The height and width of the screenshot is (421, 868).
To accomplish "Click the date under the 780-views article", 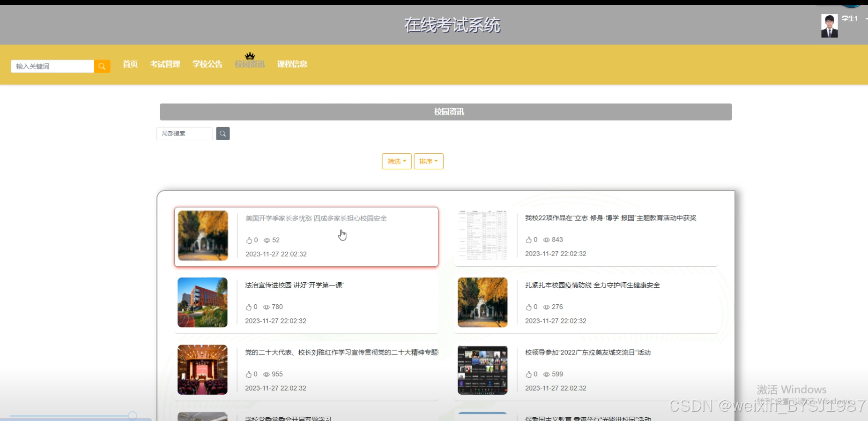I will (275, 321).
